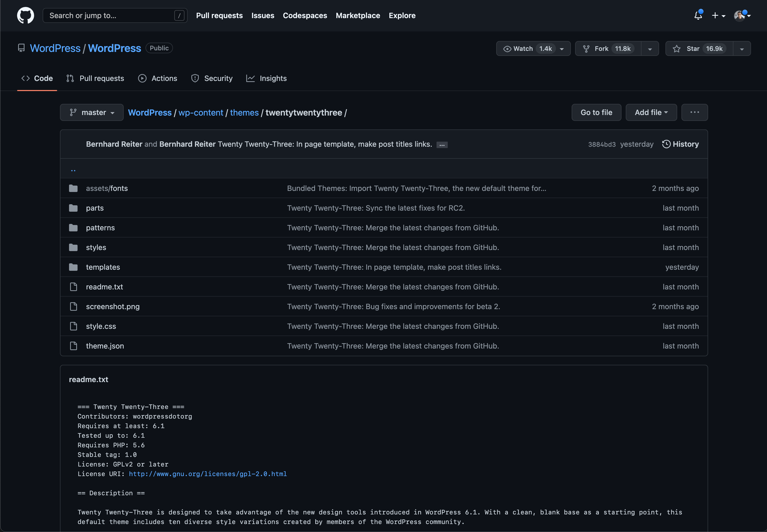Open the plus create-new menu

pyautogui.click(x=718, y=15)
